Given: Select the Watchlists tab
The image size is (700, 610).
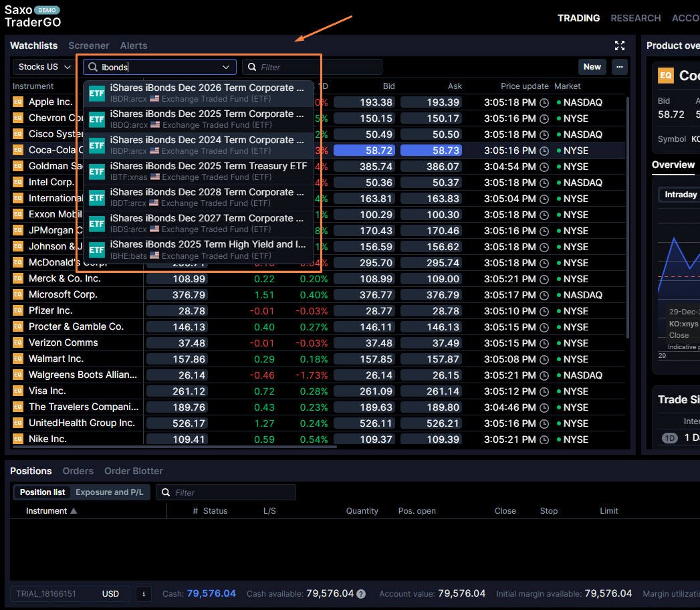Looking at the screenshot, I should pyautogui.click(x=34, y=45).
